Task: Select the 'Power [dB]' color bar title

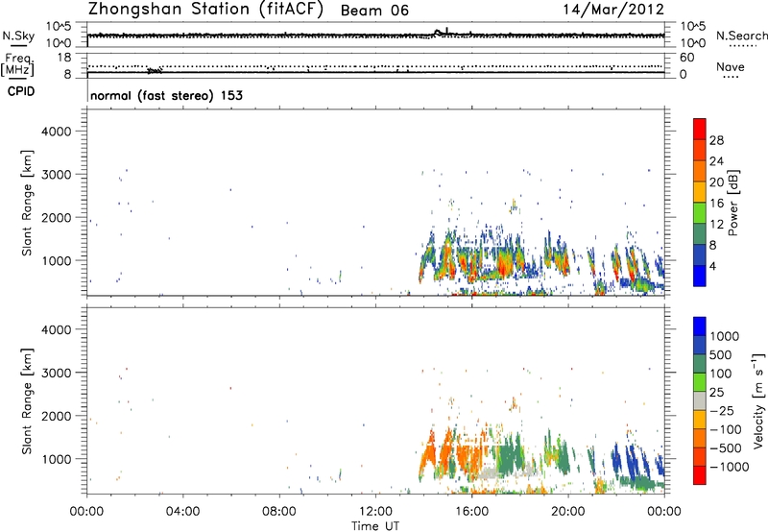Action: tap(732, 203)
